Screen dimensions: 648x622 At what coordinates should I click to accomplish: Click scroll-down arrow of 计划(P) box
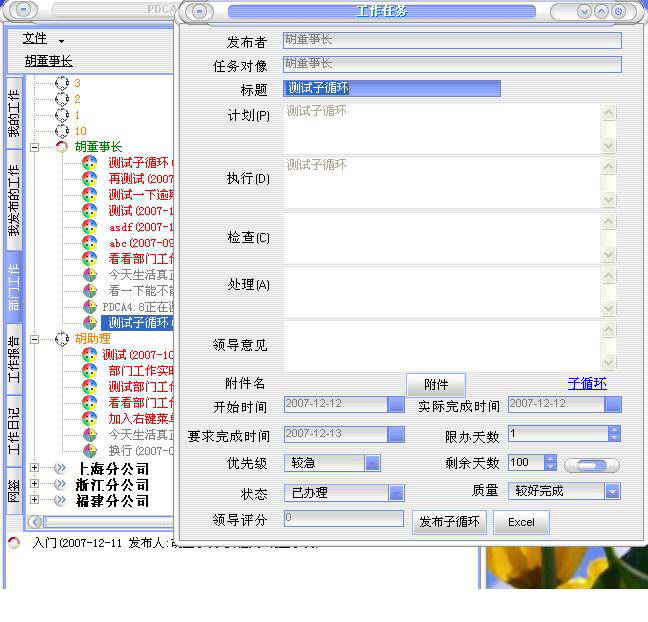point(608,145)
